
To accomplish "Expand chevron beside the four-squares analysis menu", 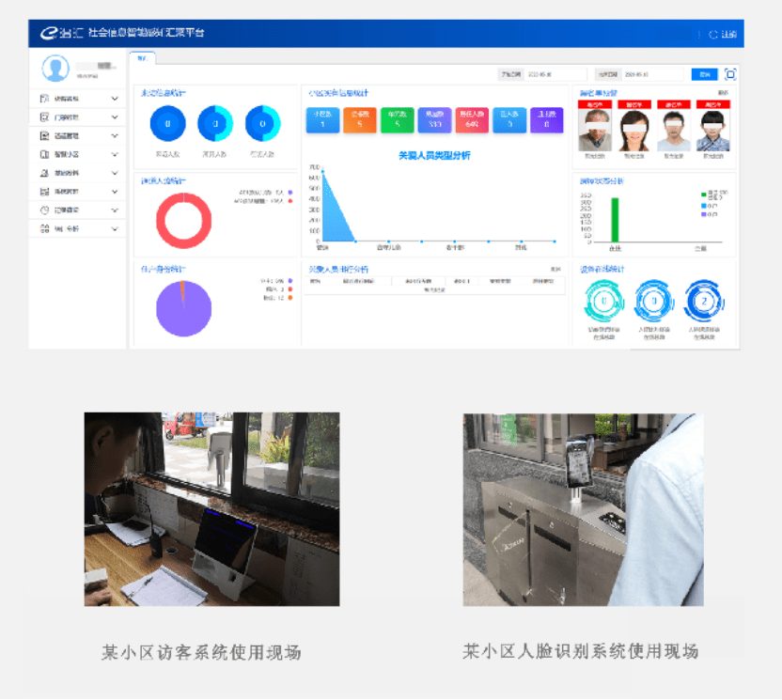I will [x=115, y=229].
